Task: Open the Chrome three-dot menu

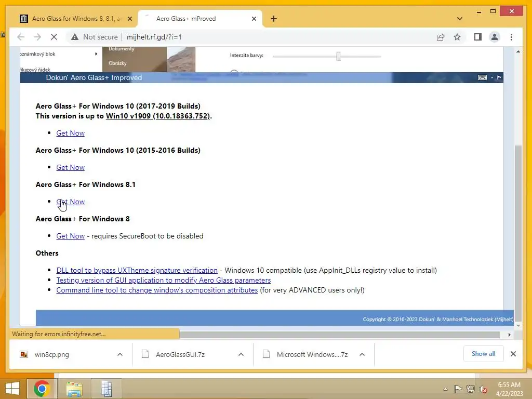Action: click(511, 37)
